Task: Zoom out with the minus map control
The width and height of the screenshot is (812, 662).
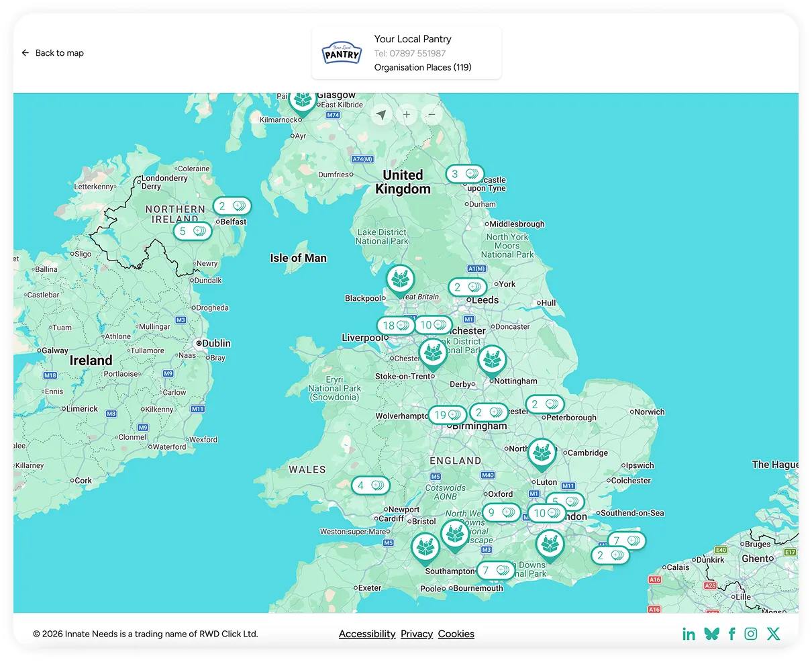Action: (432, 115)
